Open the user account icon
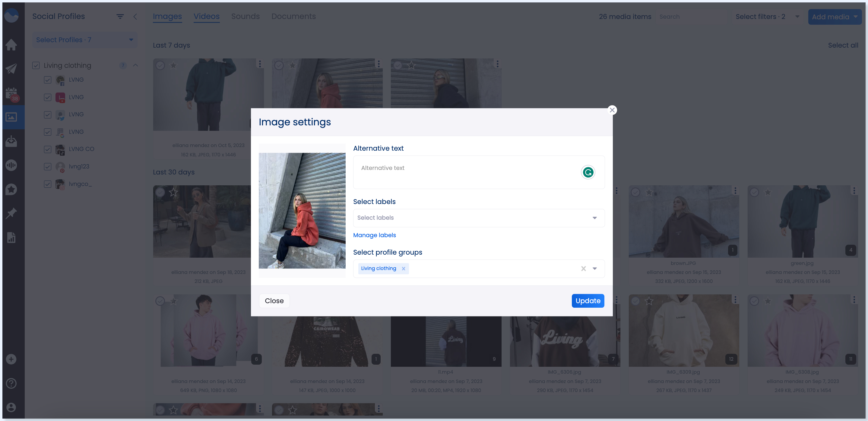 pyautogui.click(x=11, y=407)
